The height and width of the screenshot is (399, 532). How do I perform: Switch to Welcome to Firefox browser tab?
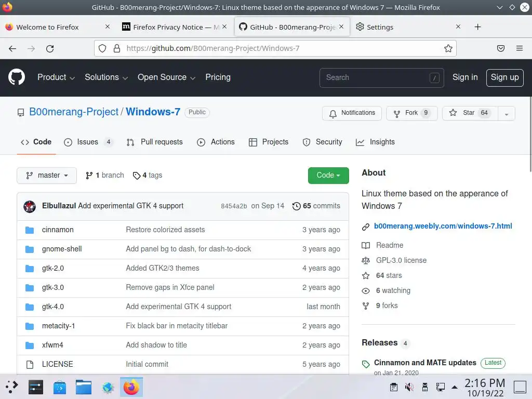coord(58,27)
